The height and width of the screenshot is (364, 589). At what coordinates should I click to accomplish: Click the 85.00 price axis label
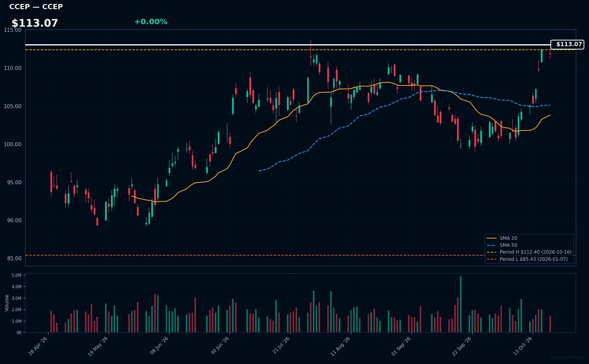15,259
